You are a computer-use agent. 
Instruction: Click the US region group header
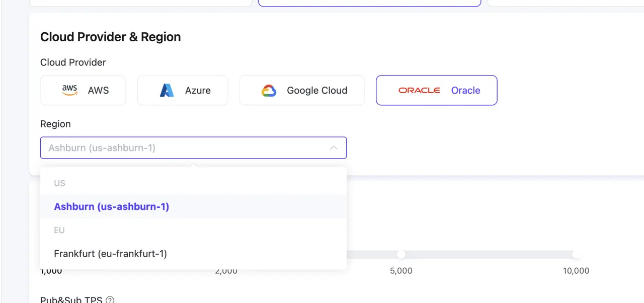[60, 183]
